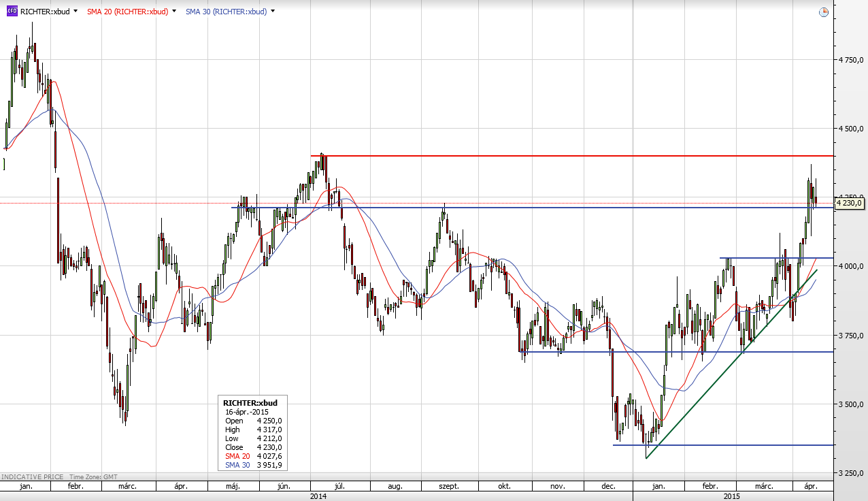This screenshot has height=501, width=868.
Task: Click the máj. month label
Action: 233,487
